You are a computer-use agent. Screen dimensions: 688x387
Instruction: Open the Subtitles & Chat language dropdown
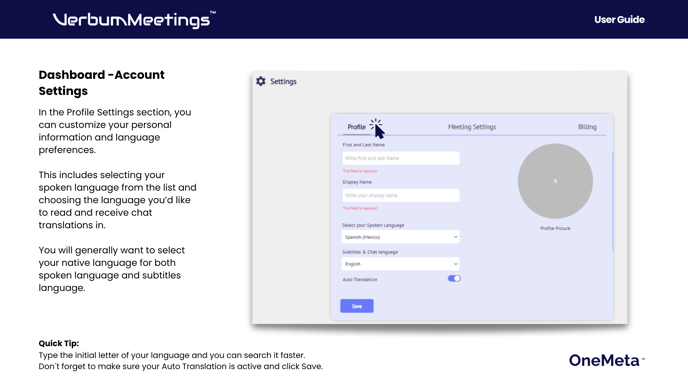point(401,264)
